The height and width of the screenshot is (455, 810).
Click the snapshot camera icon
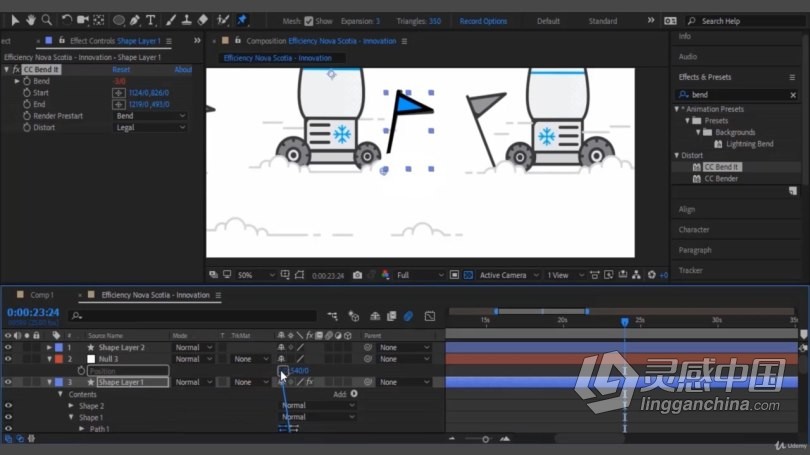pos(357,275)
